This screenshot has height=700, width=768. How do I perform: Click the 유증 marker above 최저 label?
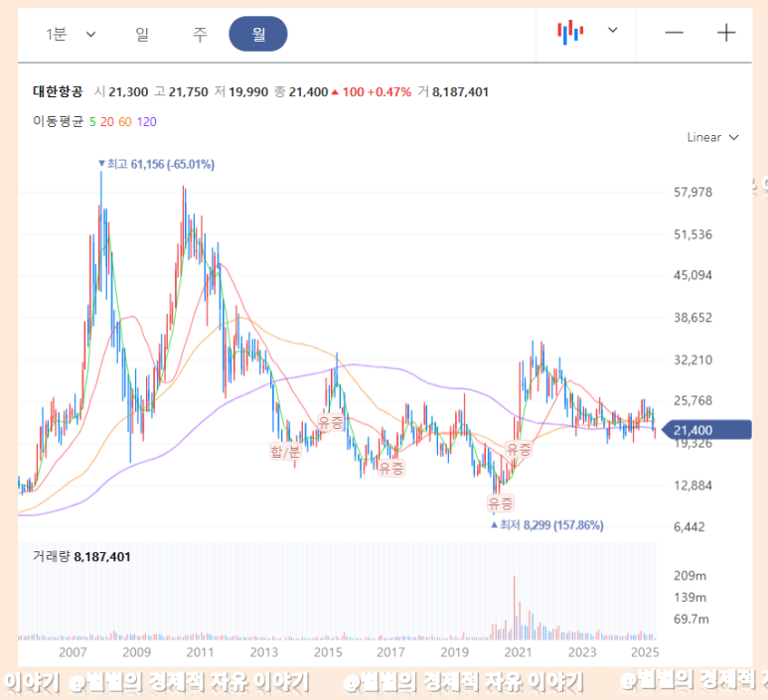[x=501, y=503]
